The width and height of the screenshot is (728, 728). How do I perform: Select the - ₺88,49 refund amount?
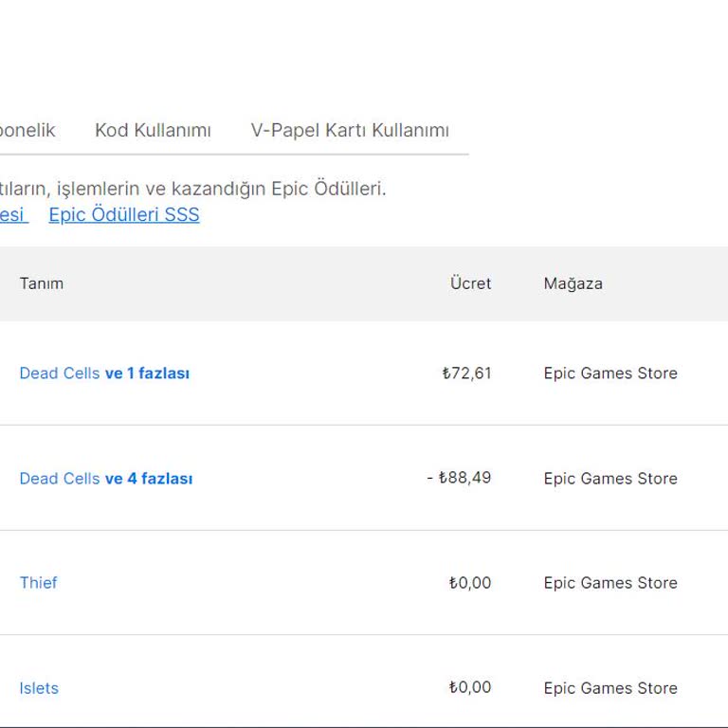[x=459, y=478]
